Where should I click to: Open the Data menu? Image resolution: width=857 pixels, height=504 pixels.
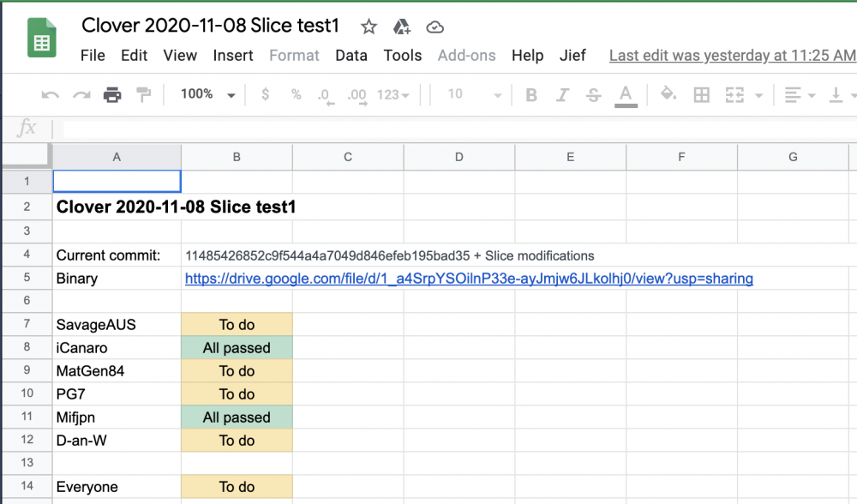tap(351, 55)
